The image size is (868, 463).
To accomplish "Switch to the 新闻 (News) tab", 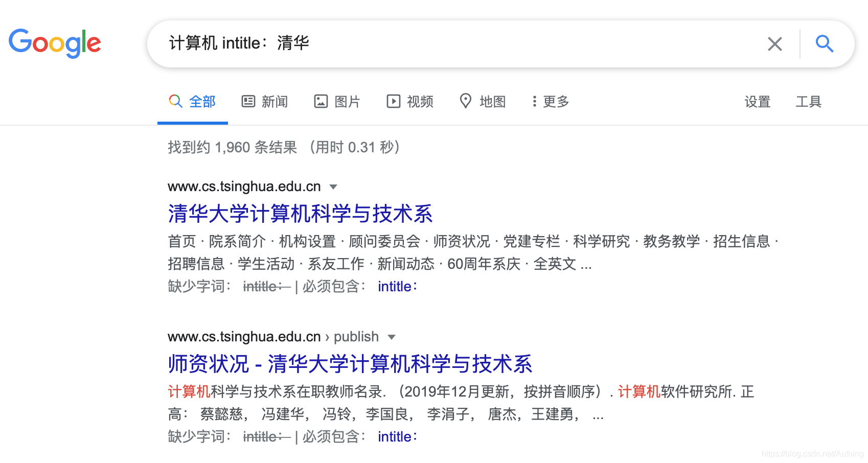I will 265,102.
